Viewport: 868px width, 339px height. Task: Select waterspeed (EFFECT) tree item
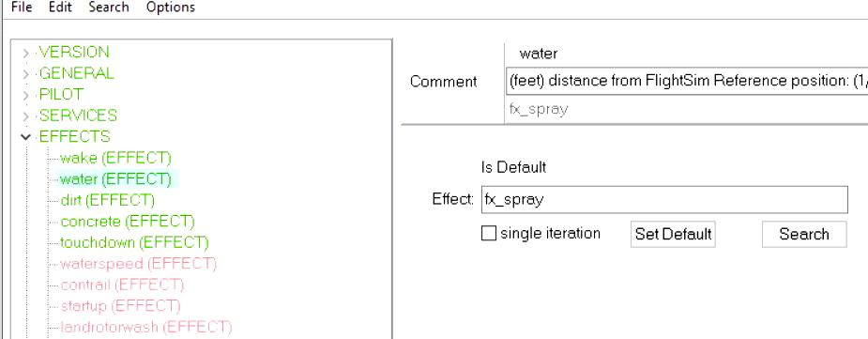pyautogui.click(x=138, y=264)
